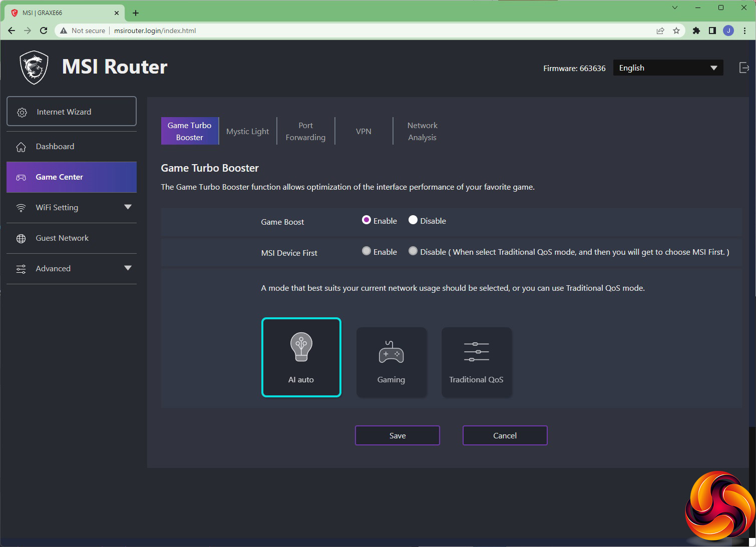Click the Dashboard house icon

click(21, 147)
